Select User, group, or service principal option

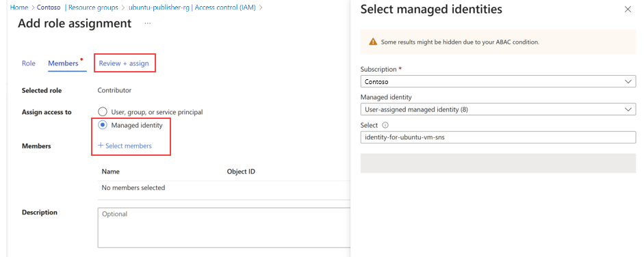click(x=102, y=112)
